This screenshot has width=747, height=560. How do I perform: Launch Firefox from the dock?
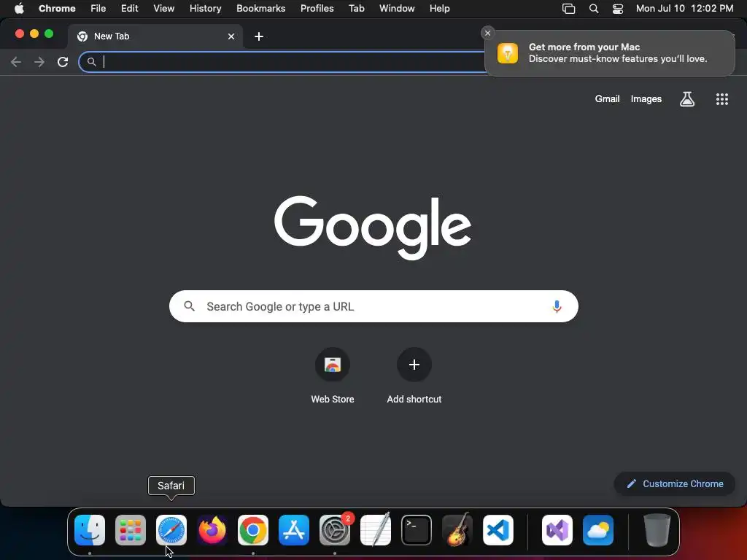click(x=212, y=530)
